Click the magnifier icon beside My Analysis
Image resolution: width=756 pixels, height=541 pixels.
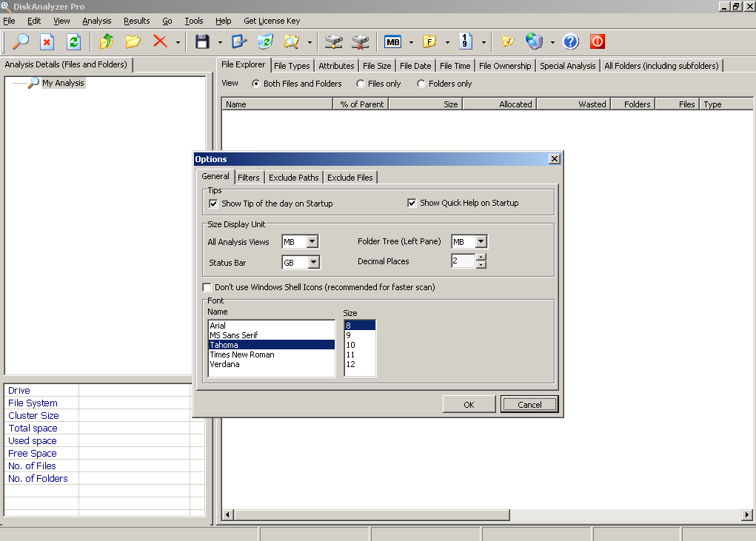(x=33, y=83)
